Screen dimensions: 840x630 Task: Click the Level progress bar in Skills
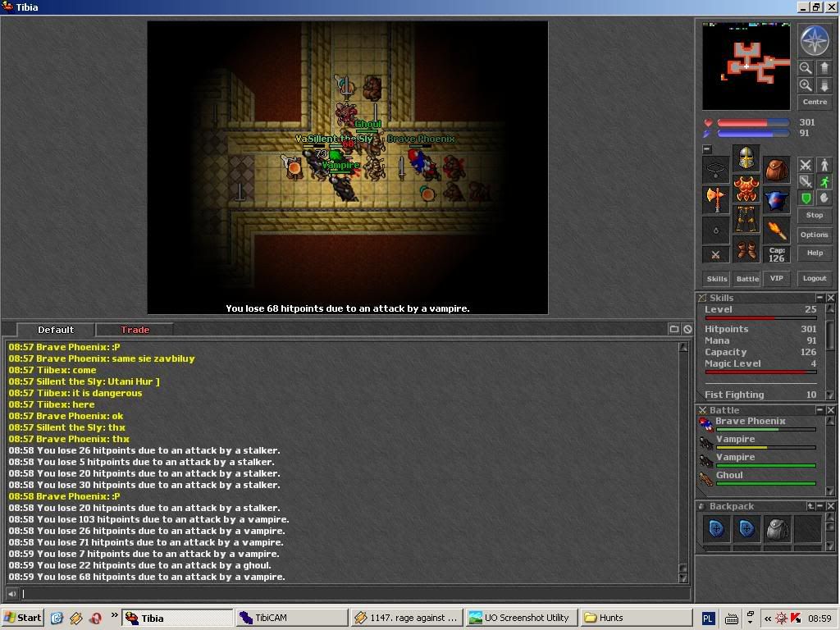coord(760,317)
